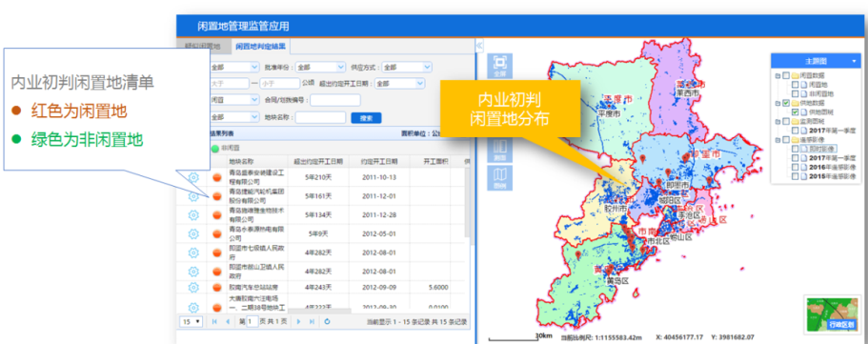Uncheck the 供地图斑 layer checkbox

pos(795,112)
